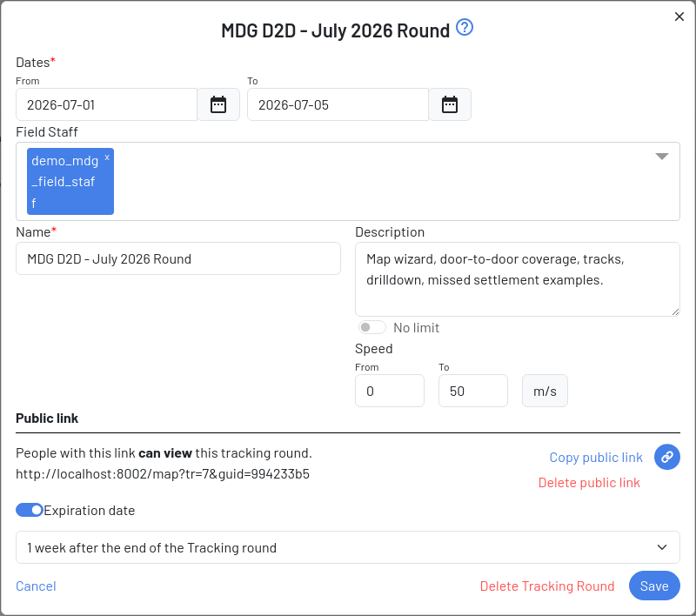Image resolution: width=696 pixels, height=616 pixels.
Task: Click the 'Field Staff' label
Action: point(47,131)
